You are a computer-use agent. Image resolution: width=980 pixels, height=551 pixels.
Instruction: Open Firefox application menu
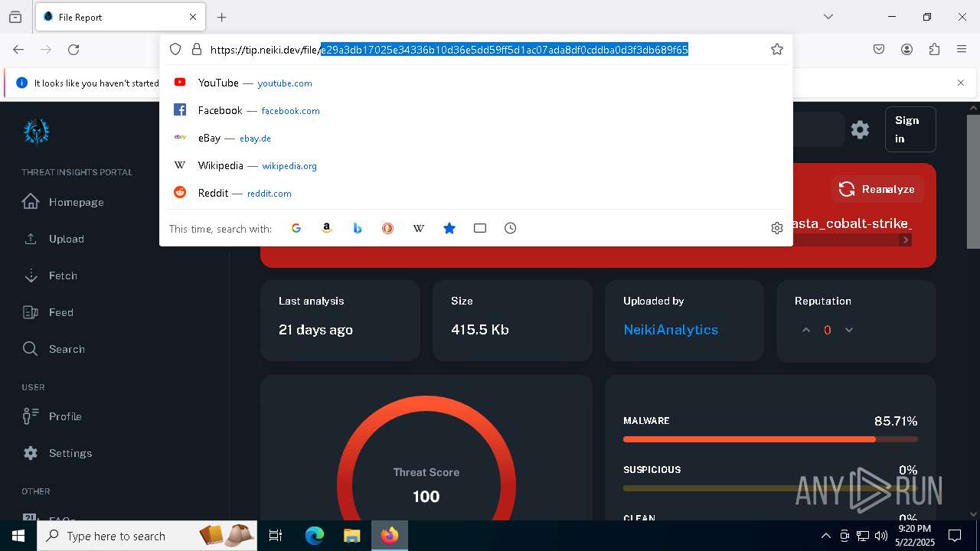coord(962,49)
